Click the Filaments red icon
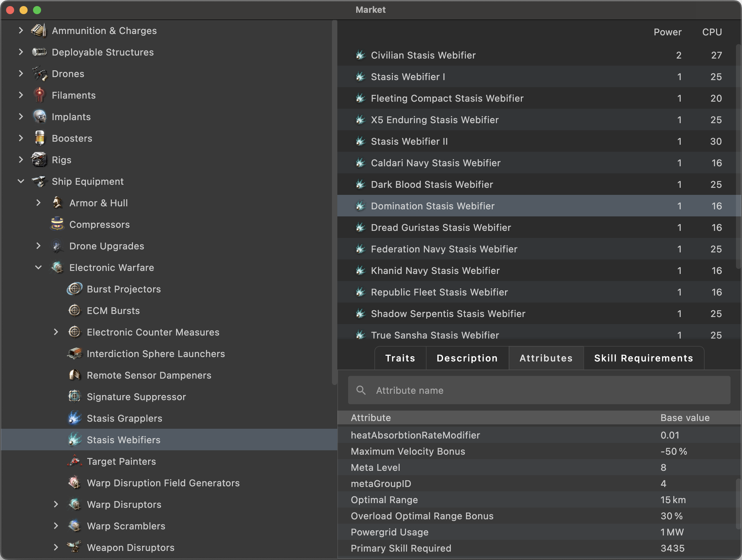The height and width of the screenshot is (560, 742). click(x=40, y=95)
